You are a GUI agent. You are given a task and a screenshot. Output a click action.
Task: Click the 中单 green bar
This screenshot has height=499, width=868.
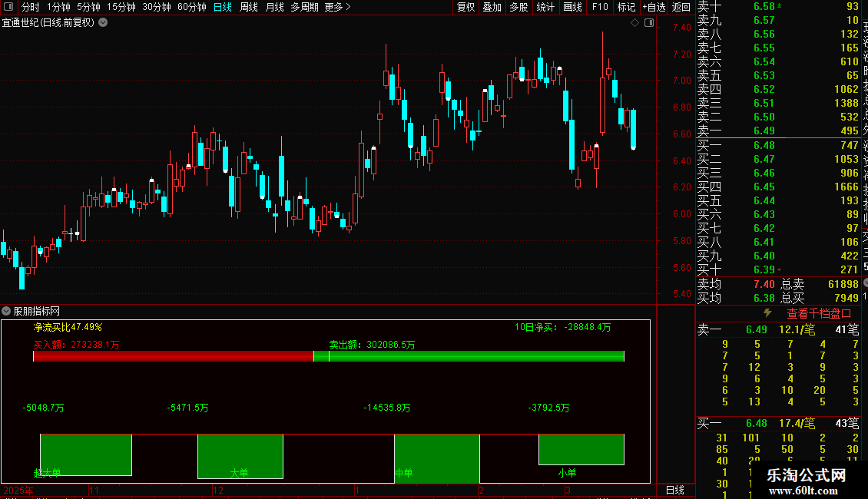coord(437,458)
